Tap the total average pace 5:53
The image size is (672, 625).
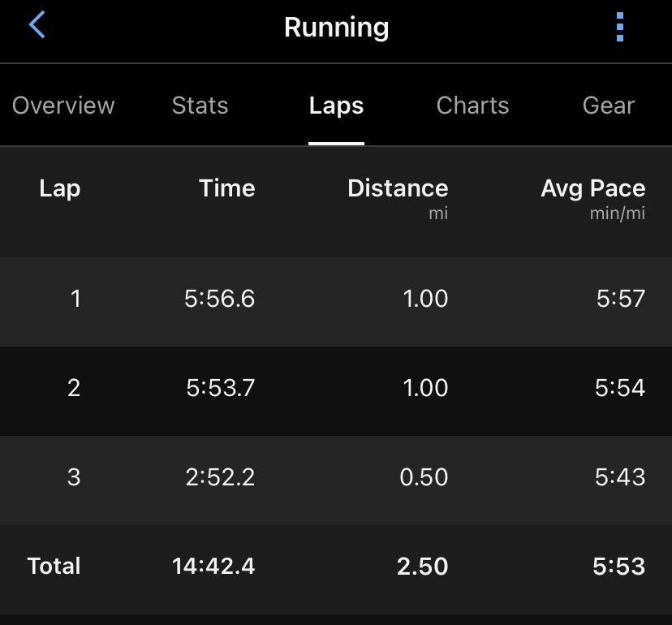[619, 566]
